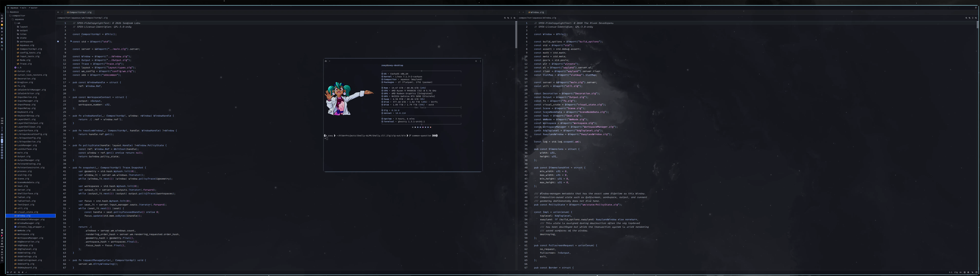Image resolution: width=980 pixels, height=276 pixels.
Task: Click the clock showing 12 50 PM
Action: pyautogui.click(x=2, y=121)
